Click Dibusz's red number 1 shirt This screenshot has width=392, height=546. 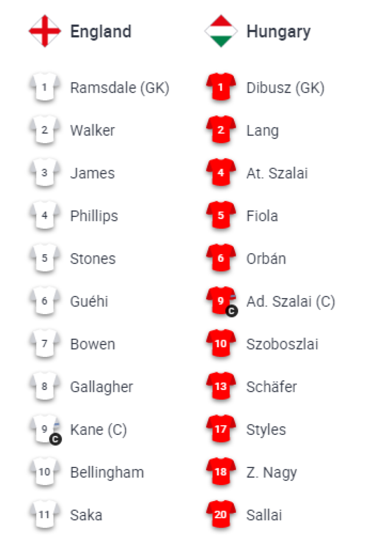(221, 88)
